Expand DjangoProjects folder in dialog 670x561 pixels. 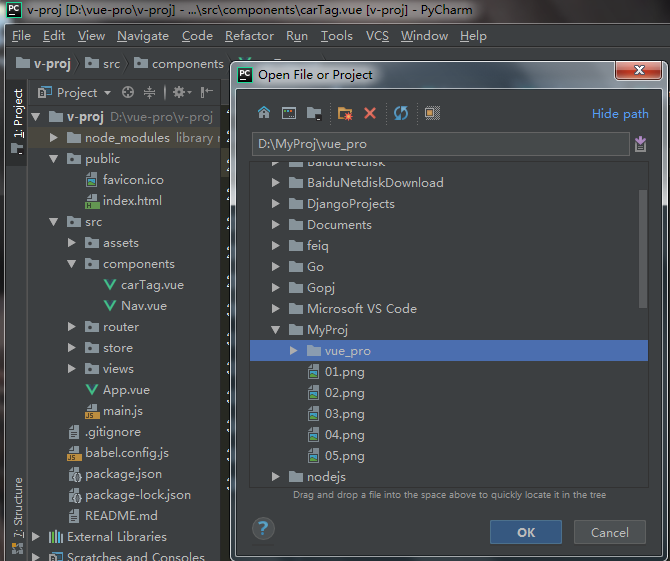(276, 204)
